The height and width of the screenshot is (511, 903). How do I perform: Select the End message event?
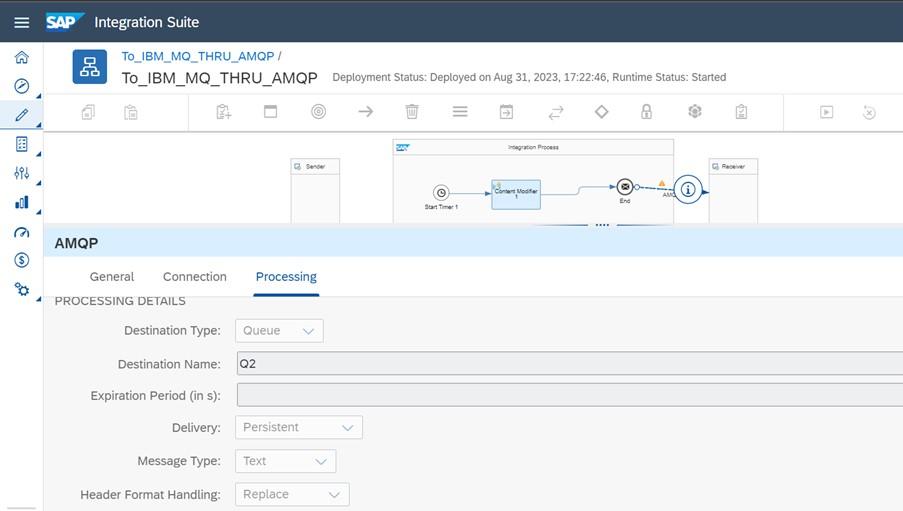625,187
